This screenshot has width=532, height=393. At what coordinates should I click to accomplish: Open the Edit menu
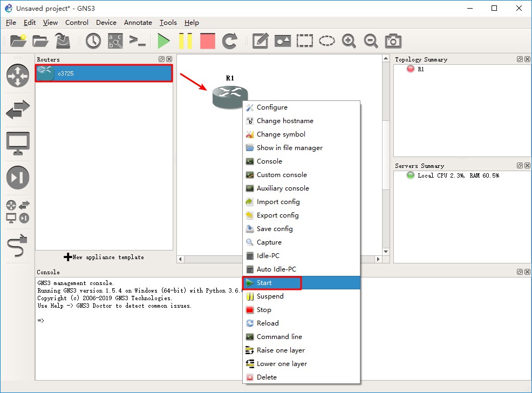30,22
